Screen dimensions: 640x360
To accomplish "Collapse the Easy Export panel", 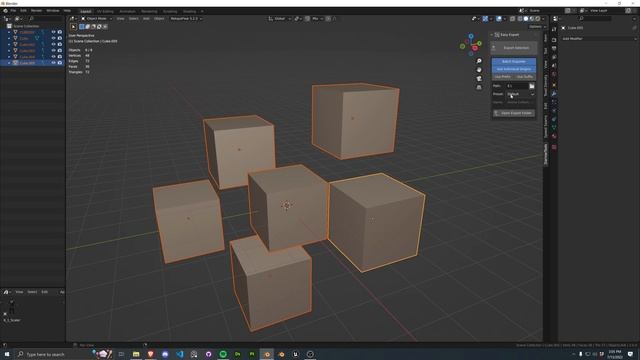I will point(492,35).
